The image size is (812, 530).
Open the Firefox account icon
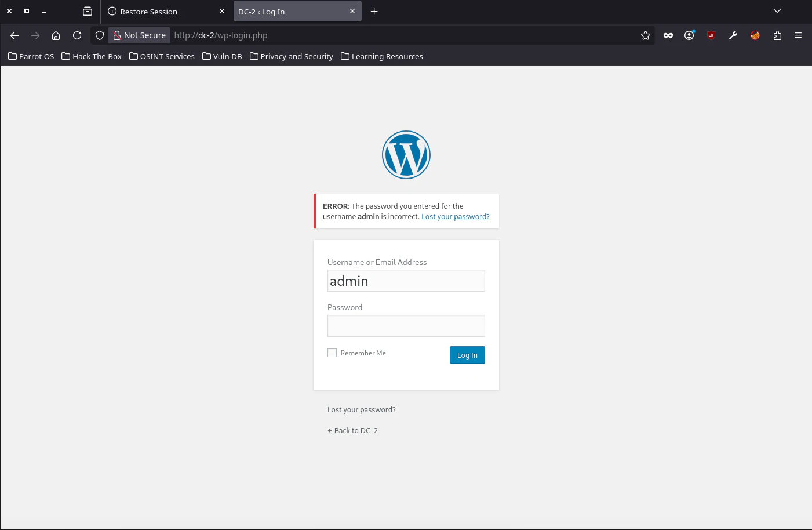pos(689,35)
